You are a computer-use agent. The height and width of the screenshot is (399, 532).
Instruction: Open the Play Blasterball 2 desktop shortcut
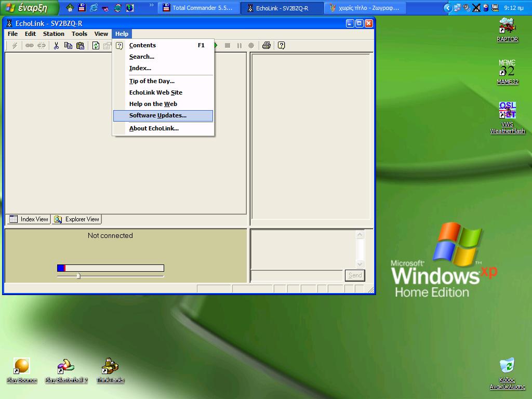[66, 370]
